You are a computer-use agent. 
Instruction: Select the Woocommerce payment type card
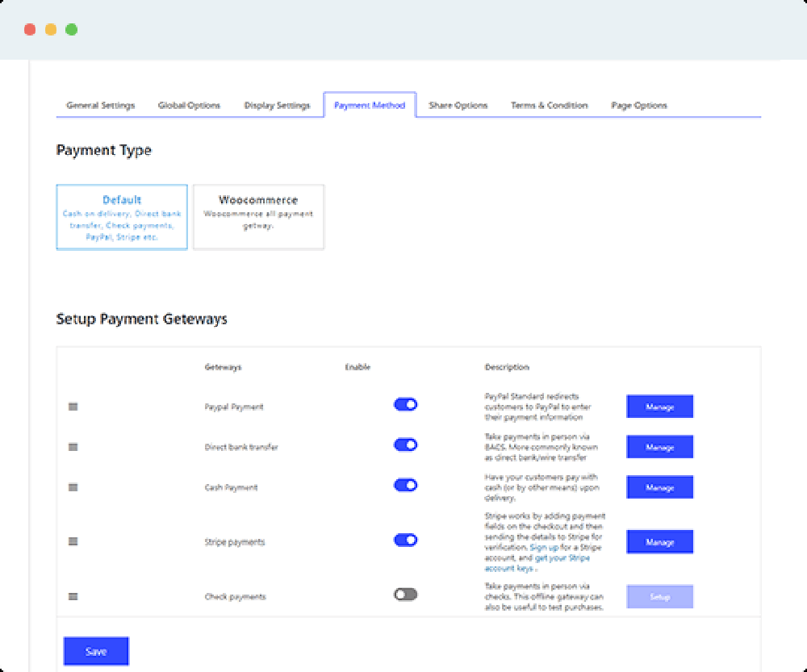[x=258, y=216]
